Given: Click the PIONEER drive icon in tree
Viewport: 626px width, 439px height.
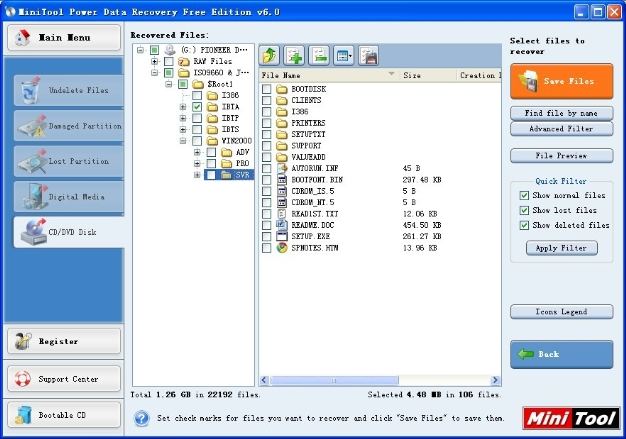Looking at the screenshot, I should click(170, 50).
